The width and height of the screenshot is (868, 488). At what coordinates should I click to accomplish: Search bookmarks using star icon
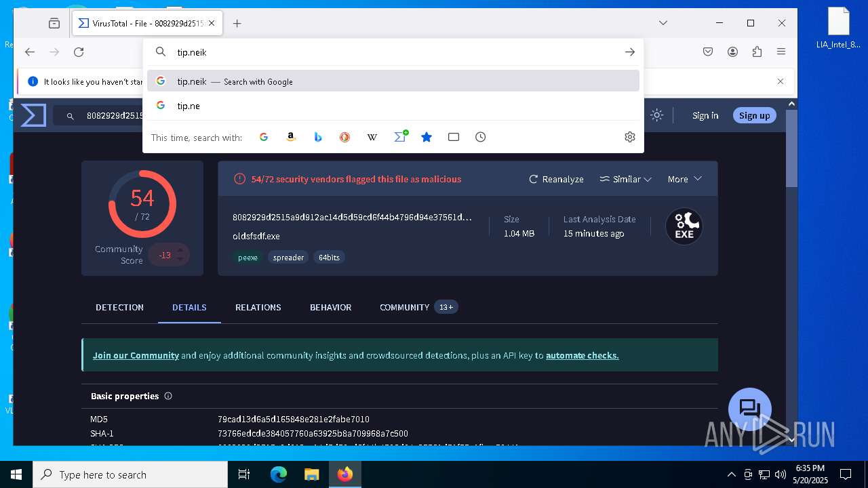427,137
